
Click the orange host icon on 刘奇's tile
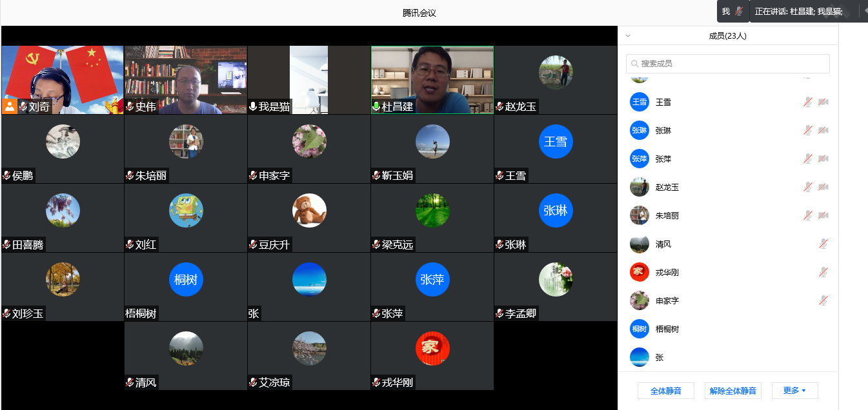[10, 106]
